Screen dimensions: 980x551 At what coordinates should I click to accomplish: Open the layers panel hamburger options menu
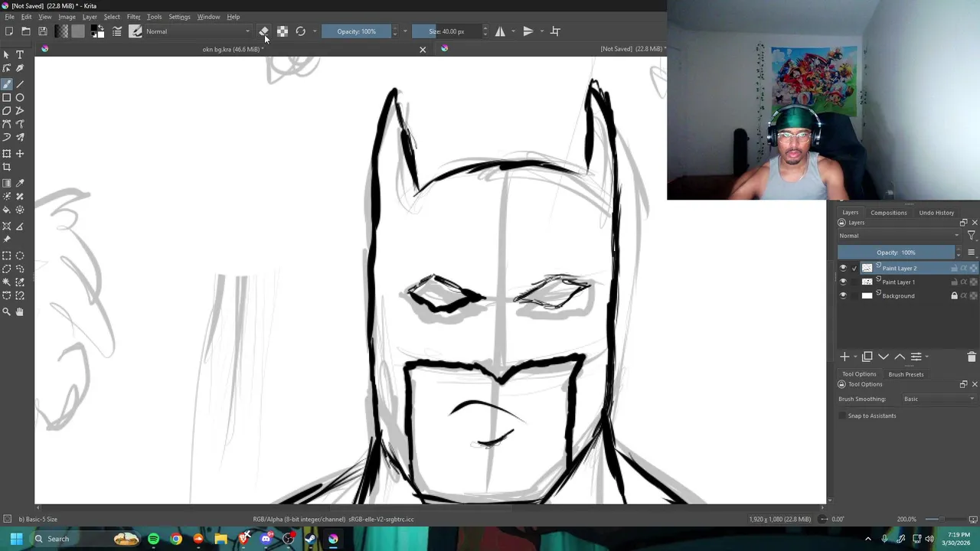tap(972, 253)
